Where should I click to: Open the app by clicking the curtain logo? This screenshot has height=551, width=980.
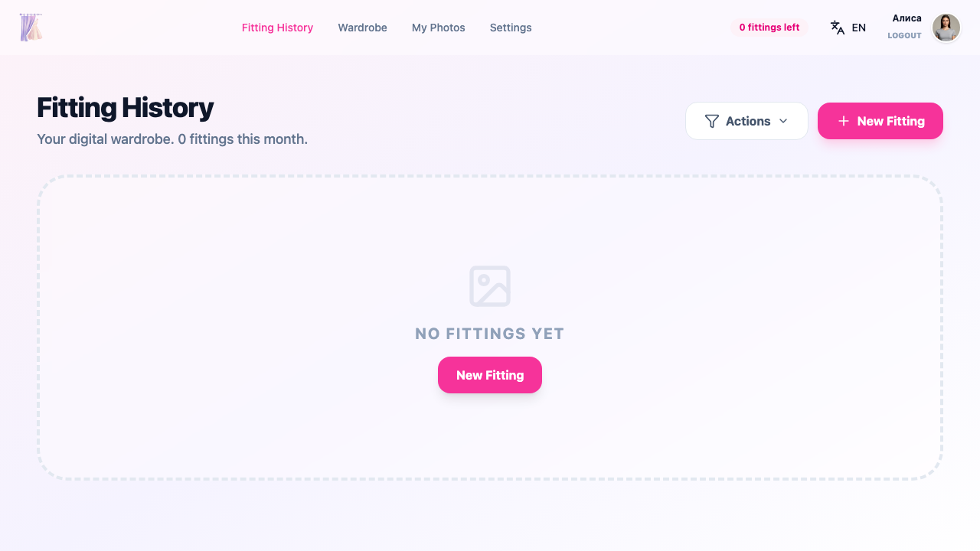click(x=31, y=27)
